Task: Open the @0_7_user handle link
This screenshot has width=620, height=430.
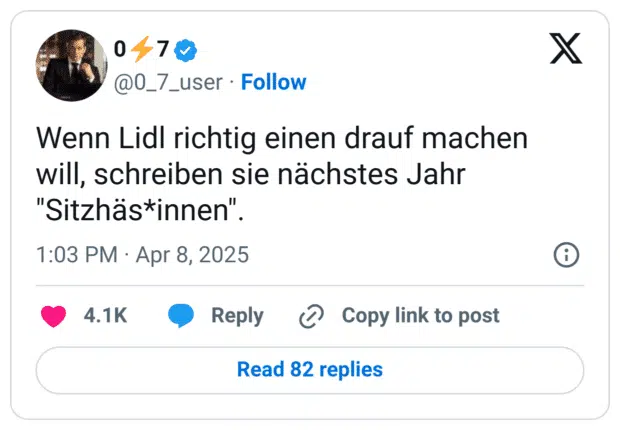Action: click(168, 83)
